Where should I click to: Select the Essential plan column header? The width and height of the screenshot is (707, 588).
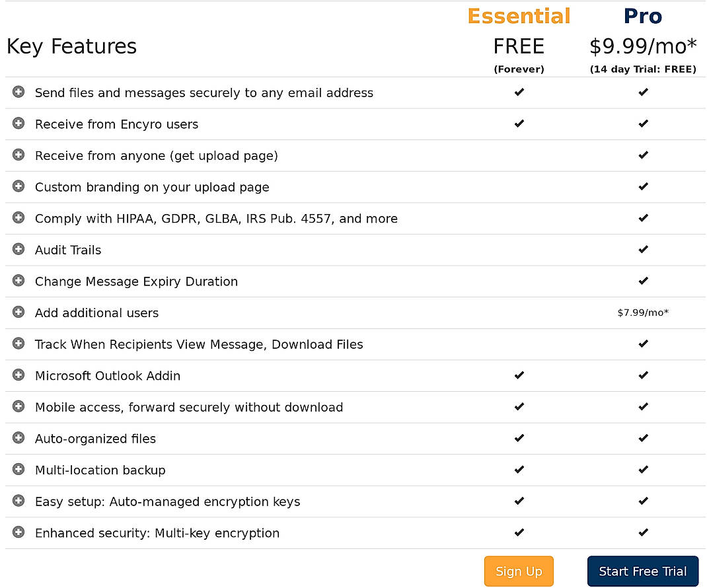[519, 16]
